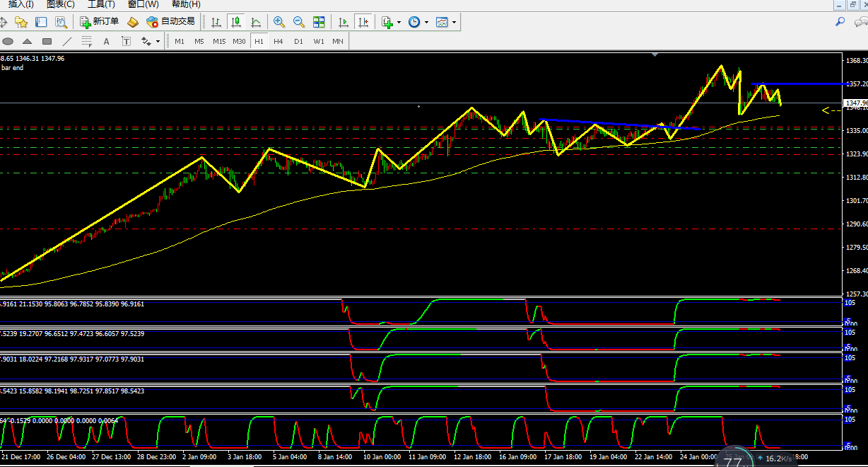Click the 1335.00 price scale label
Image resolution: width=868 pixels, height=467 pixels.
tap(856, 131)
